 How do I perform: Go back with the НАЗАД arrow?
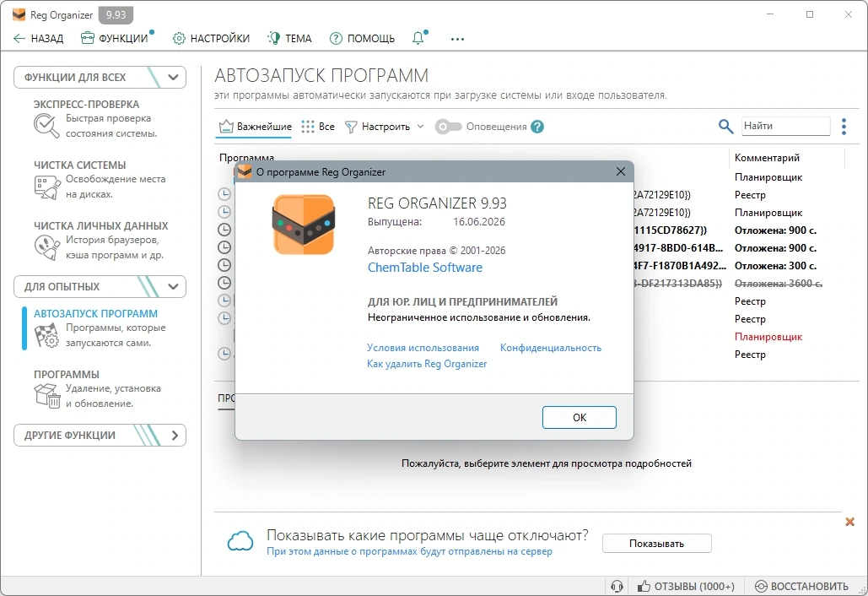pyautogui.click(x=38, y=38)
